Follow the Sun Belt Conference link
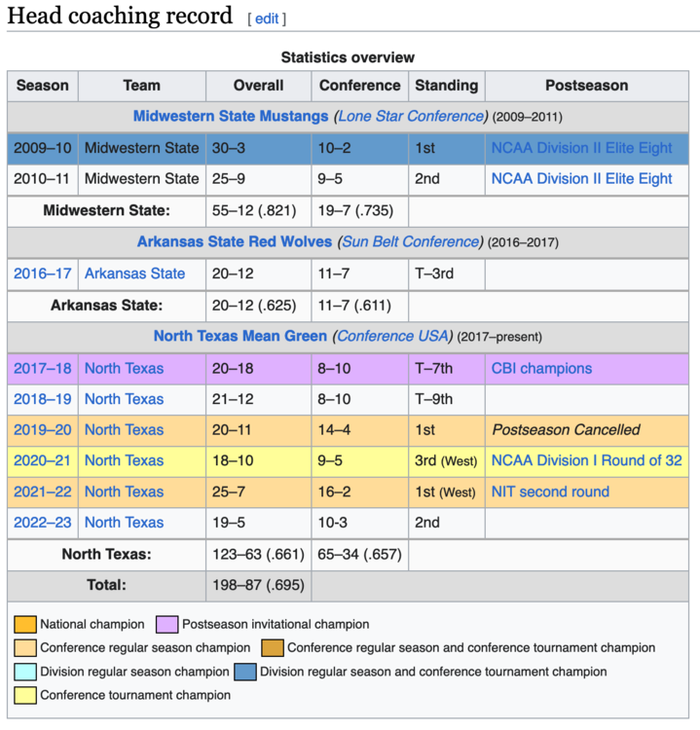This screenshot has height=730, width=700. coord(409,241)
